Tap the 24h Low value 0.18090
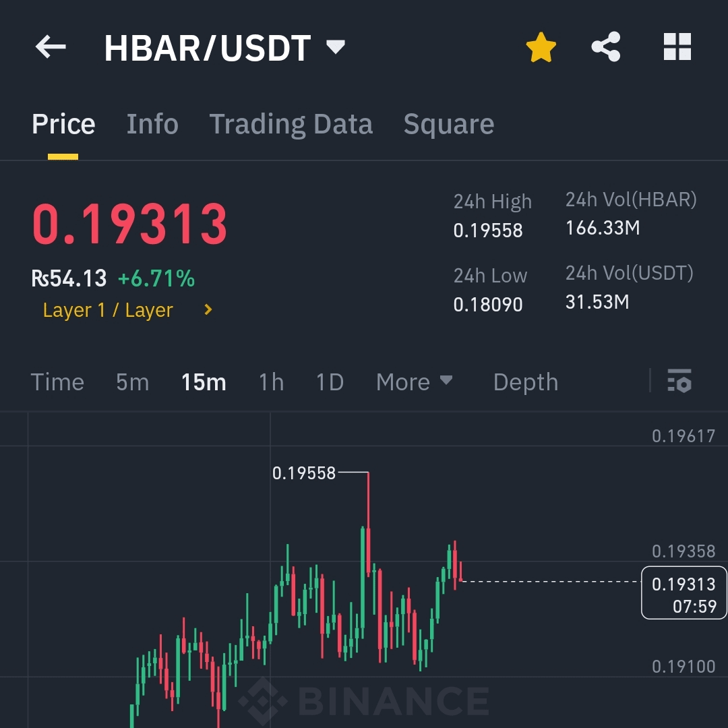728x728 pixels. coord(488,305)
